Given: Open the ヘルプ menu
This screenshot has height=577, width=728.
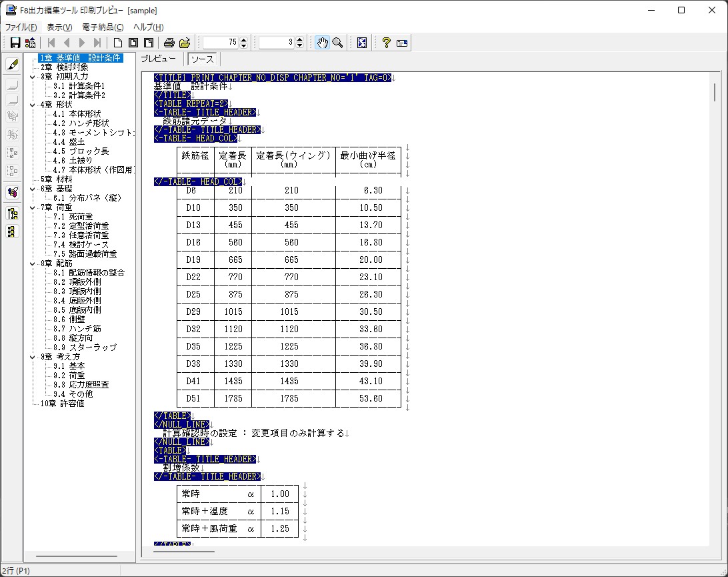Looking at the screenshot, I should (149, 27).
